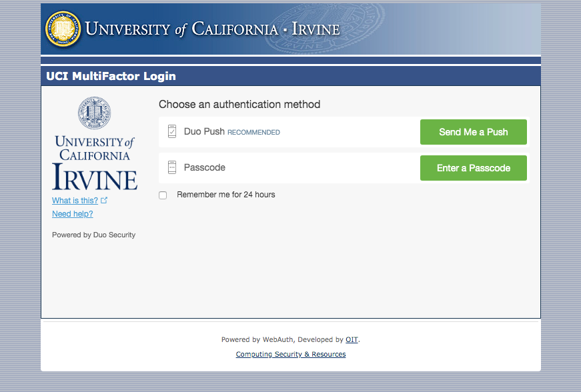The image size is (581, 392).
Task: Click the blue UCI seal above sidebar logo
Action: tap(94, 113)
